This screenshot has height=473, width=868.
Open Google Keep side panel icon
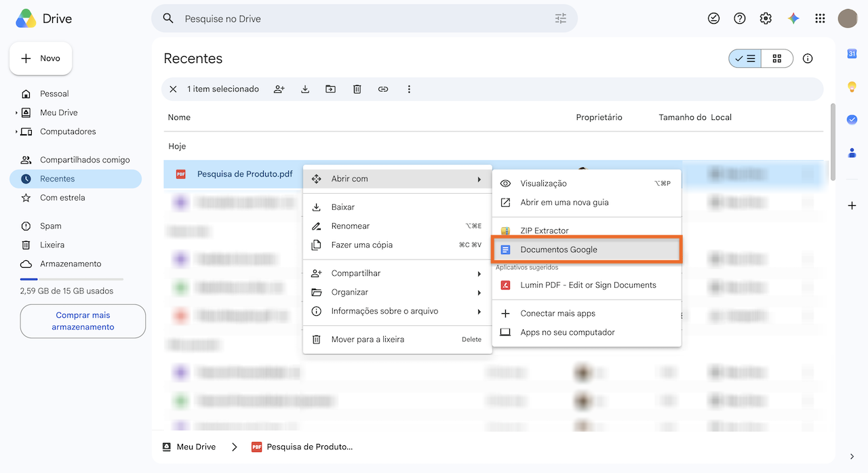pyautogui.click(x=852, y=86)
